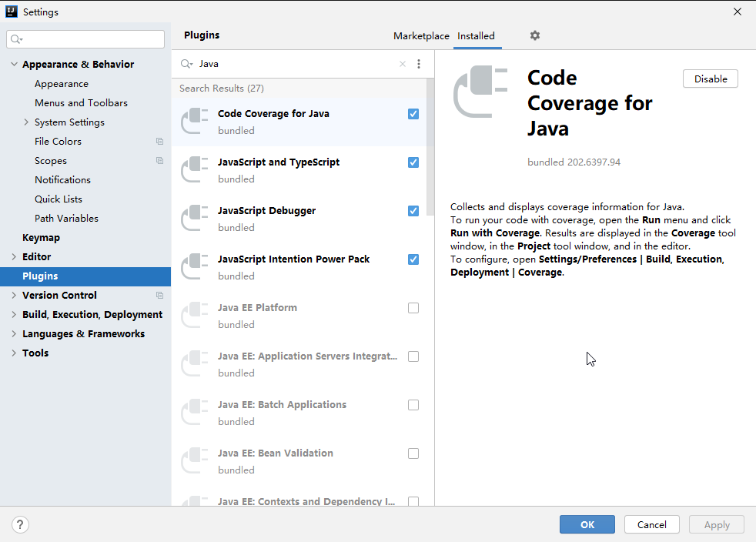Screen dimensions: 756x542
Task: Expand the Build, Execution, Deployment section
Action: click(13, 314)
